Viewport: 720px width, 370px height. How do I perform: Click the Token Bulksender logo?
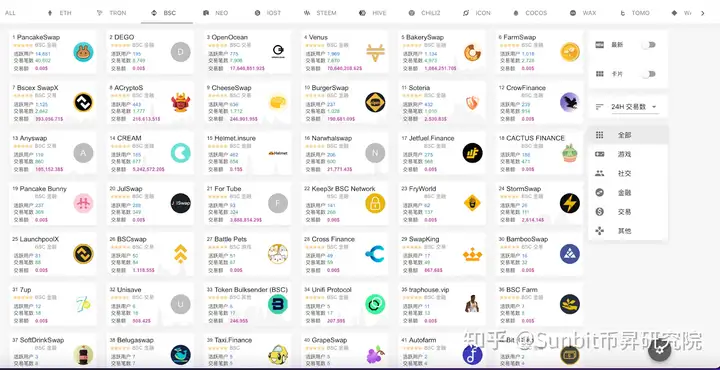coord(278,304)
